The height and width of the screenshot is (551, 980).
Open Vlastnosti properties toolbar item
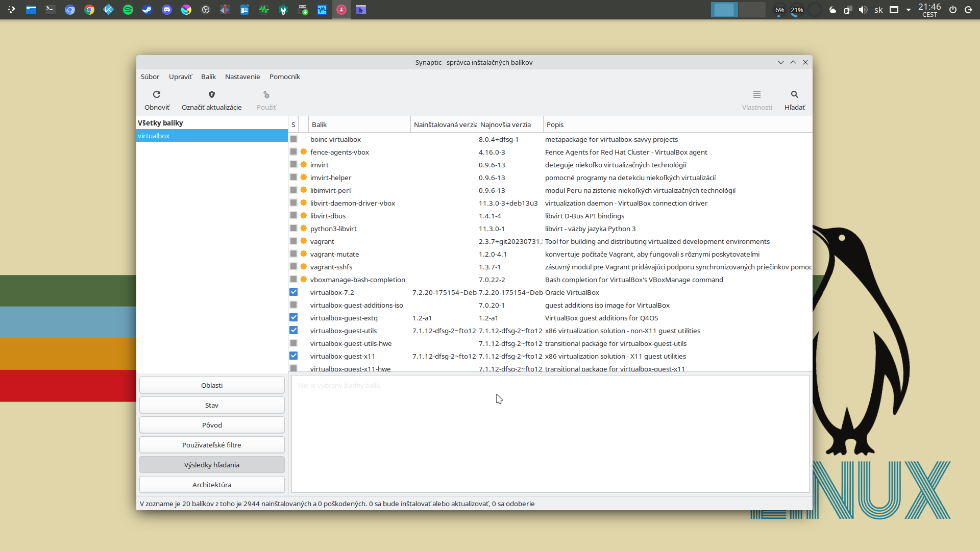click(757, 100)
